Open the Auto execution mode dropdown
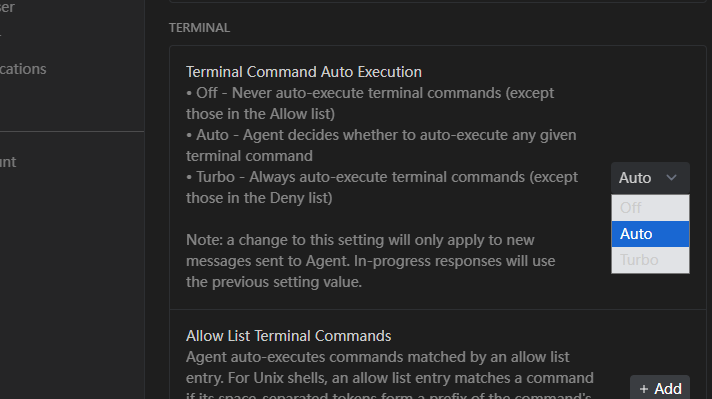Viewport: 712px width, 399px height. 650,178
